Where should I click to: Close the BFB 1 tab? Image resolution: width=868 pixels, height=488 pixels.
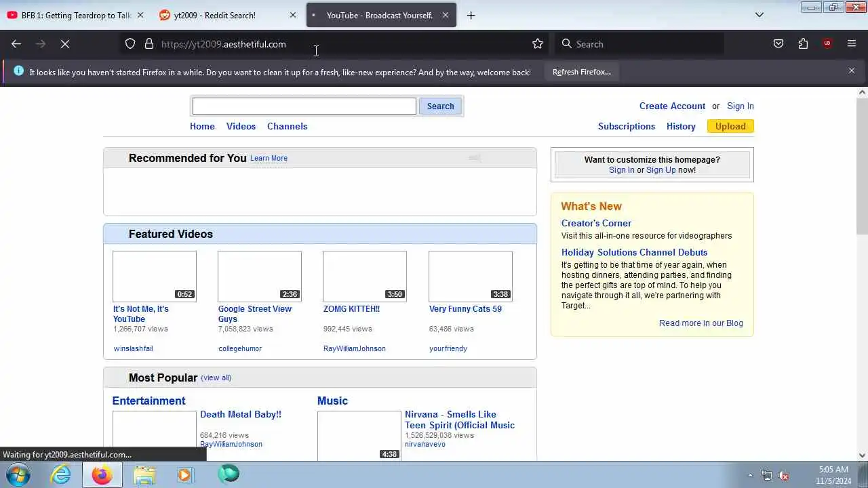pyautogui.click(x=140, y=15)
